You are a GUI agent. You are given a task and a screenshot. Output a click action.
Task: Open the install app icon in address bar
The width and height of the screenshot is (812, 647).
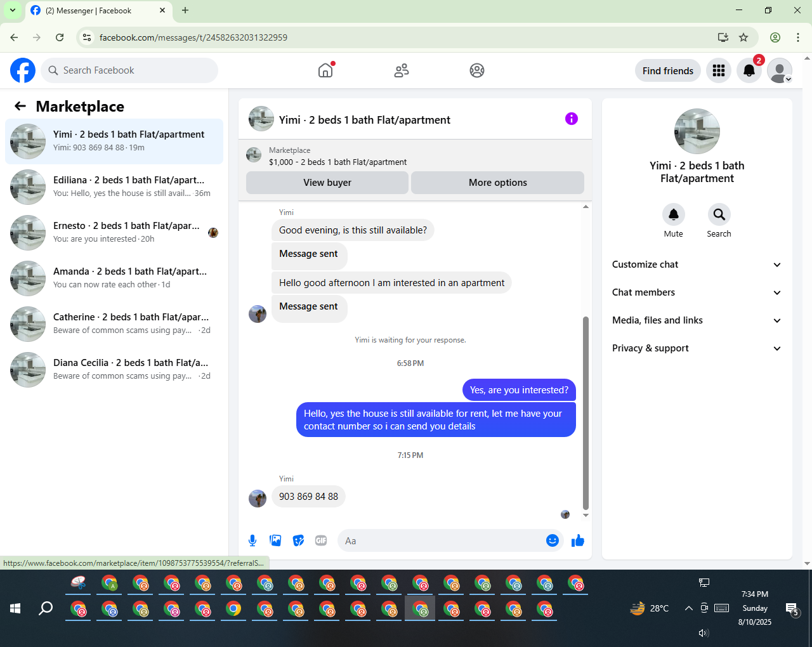(723, 37)
